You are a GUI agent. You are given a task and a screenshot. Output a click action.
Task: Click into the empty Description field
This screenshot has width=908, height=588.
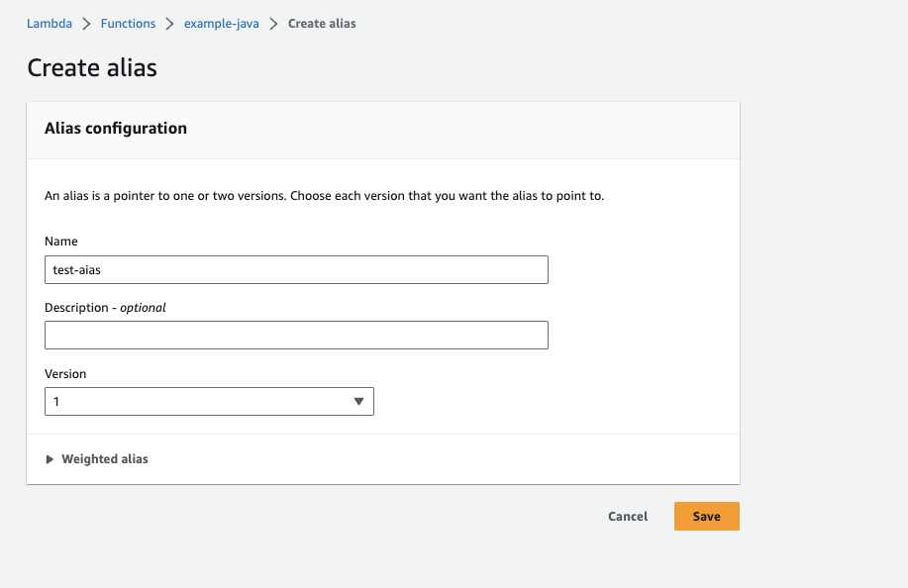coord(296,335)
